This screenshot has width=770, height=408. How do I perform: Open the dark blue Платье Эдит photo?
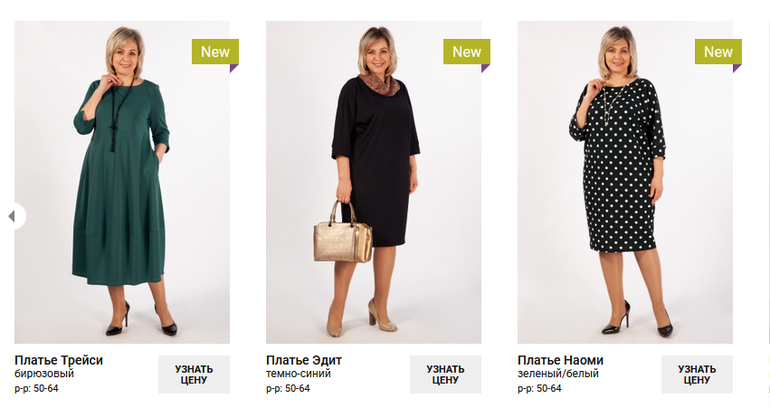(373, 182)
